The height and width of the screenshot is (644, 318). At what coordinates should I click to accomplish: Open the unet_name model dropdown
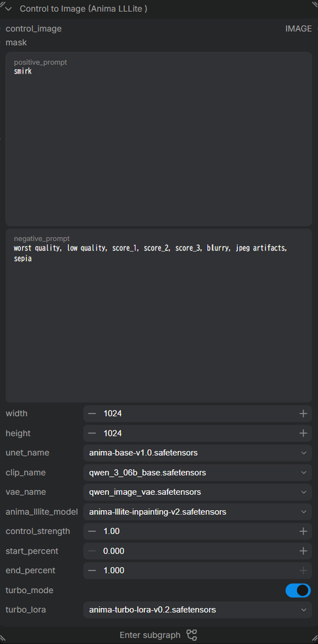(x=198, y=453)
